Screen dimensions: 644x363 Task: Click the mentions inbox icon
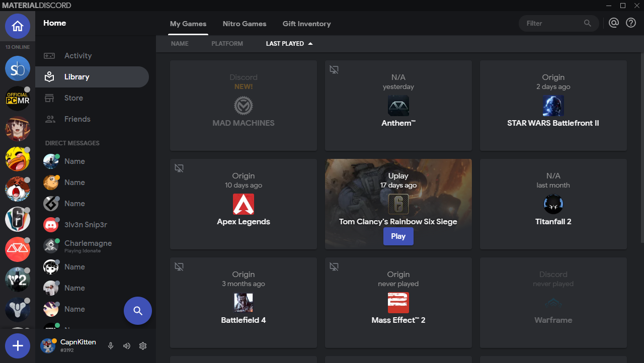(614, 23)
